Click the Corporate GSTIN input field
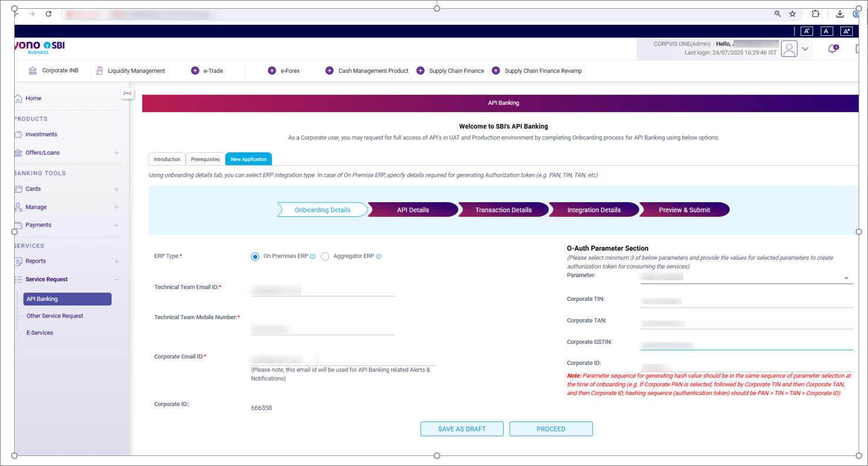 pyautogui.click(x=746, y=344)
